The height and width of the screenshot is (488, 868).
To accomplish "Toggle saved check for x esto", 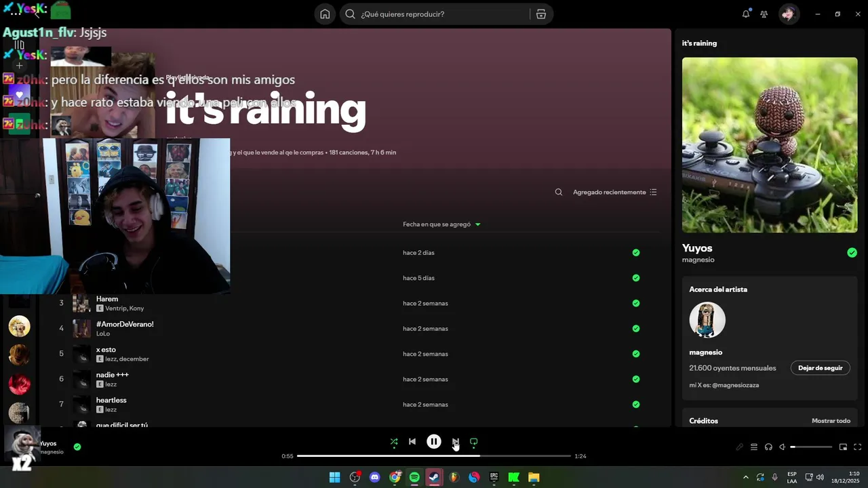I will (636, 354).
